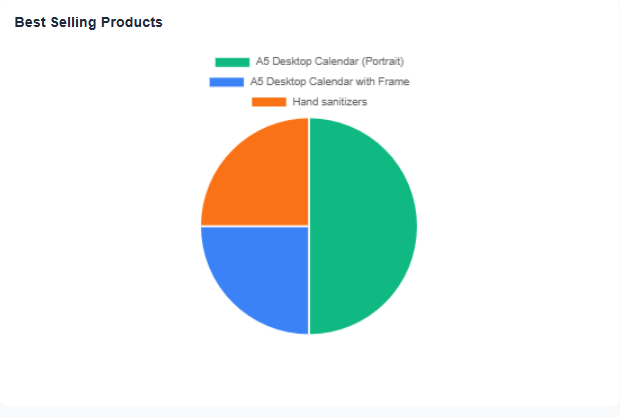
Task: Click the green legend color box
Action: click(x=232, y=62)
